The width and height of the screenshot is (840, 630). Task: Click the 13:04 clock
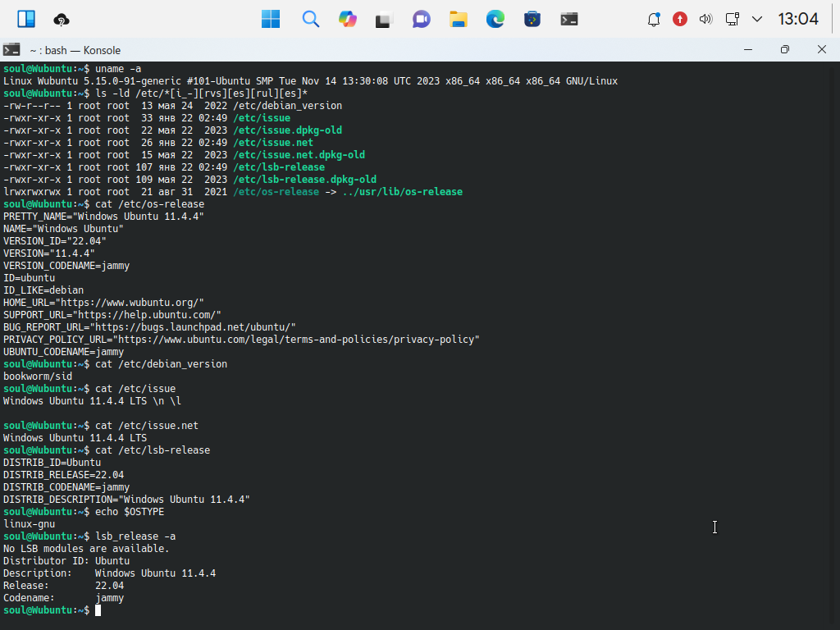(798, 20)
